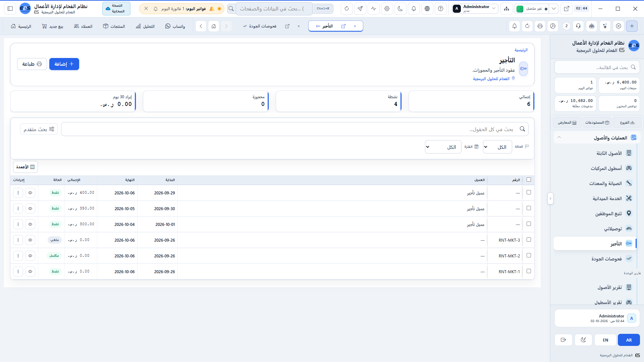Open the Administrator user dropdown
This screenshot has width=644, height=362.
475,9
